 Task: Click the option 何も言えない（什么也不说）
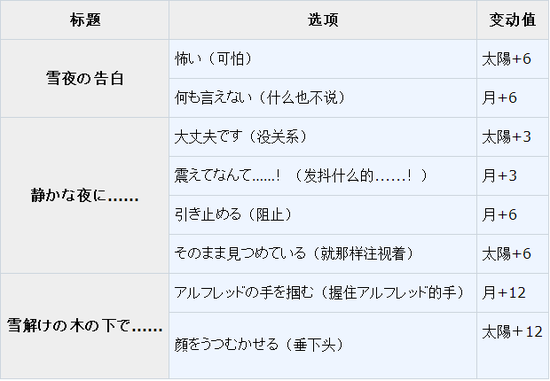260,98
